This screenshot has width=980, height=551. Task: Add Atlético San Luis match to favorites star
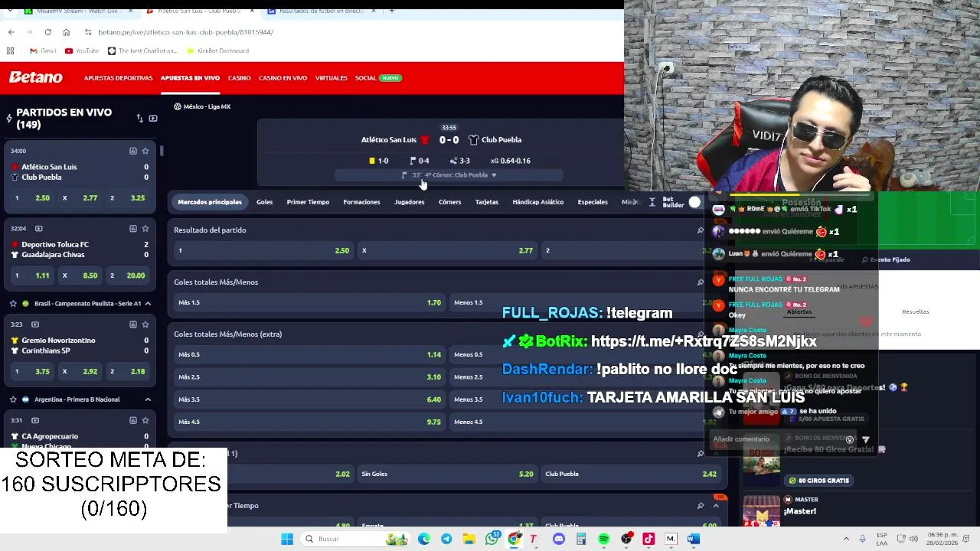click(145, 151)
